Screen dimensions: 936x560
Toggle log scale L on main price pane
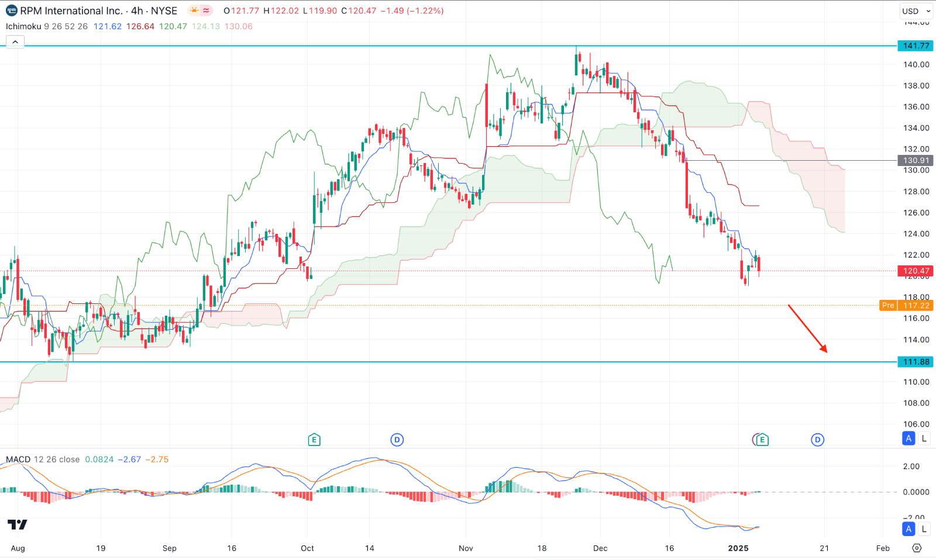(924, 438)
